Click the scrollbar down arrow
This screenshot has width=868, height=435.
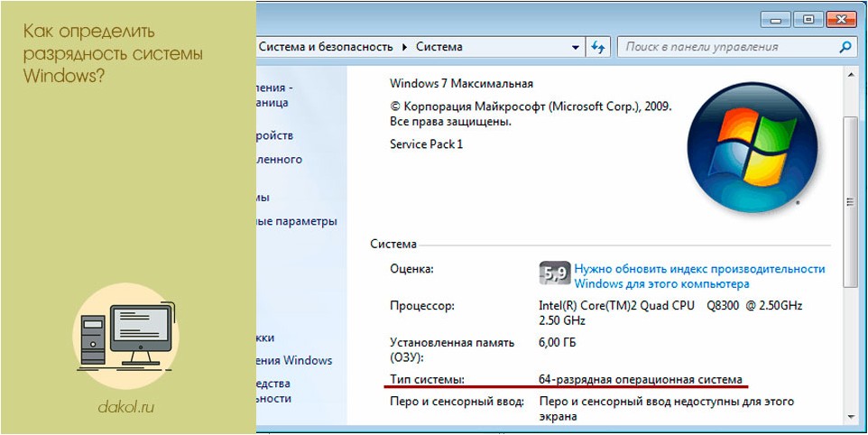click(850, 417)
